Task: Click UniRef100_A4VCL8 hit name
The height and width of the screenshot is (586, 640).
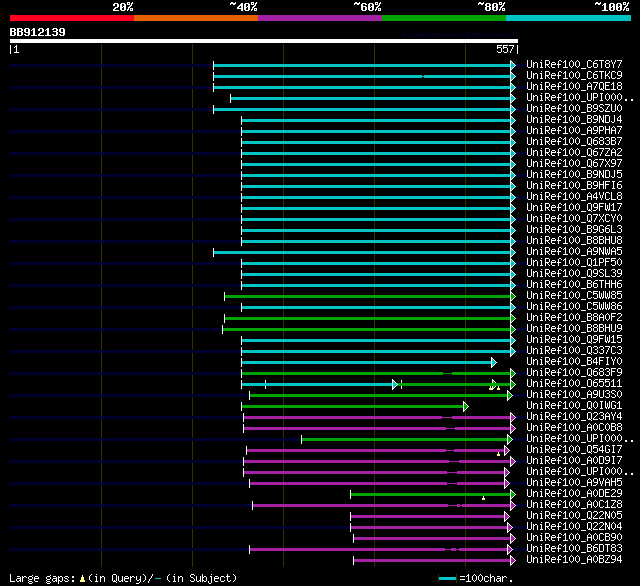Action: [x=574, y=197]
